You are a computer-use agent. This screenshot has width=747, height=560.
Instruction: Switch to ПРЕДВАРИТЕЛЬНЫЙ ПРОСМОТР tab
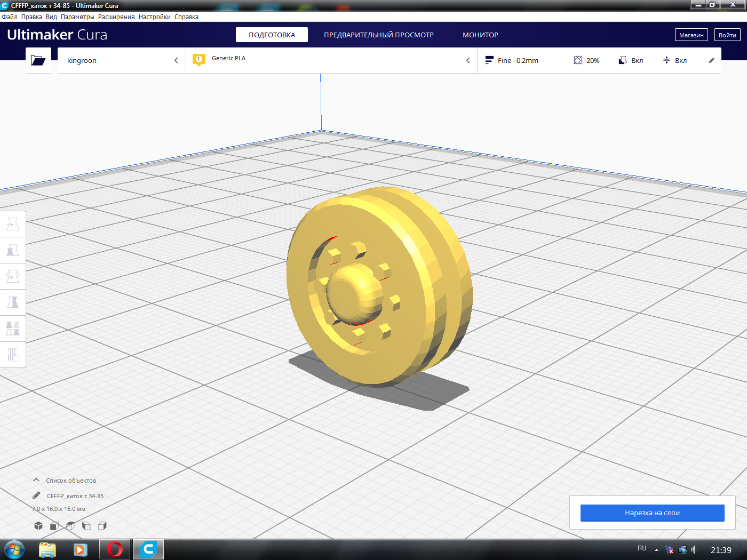[379, 35]
